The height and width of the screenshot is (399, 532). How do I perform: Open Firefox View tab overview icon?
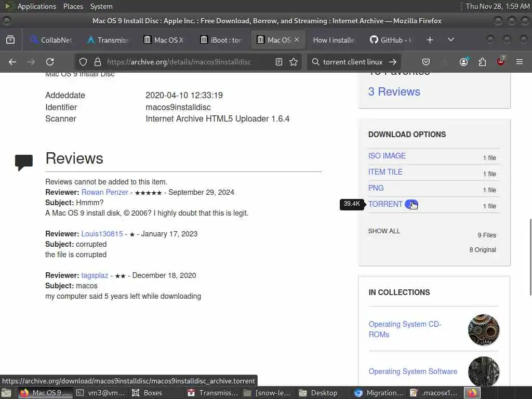(x=10, y=39)
